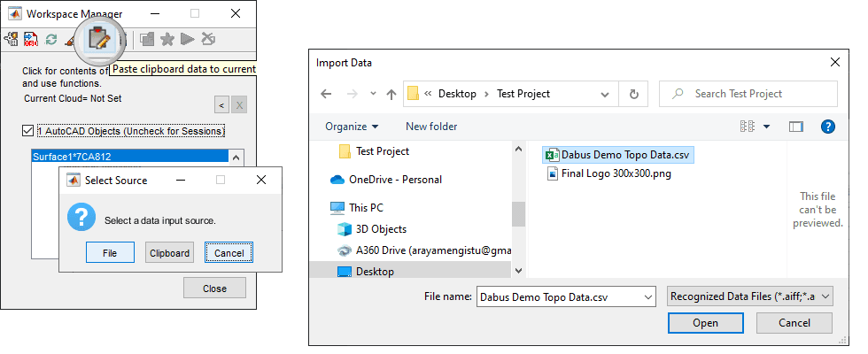The height and width of the screenshot is (354, 868).
Task: Open A360 Drive in navigation pane
Action: coord(424,250)
